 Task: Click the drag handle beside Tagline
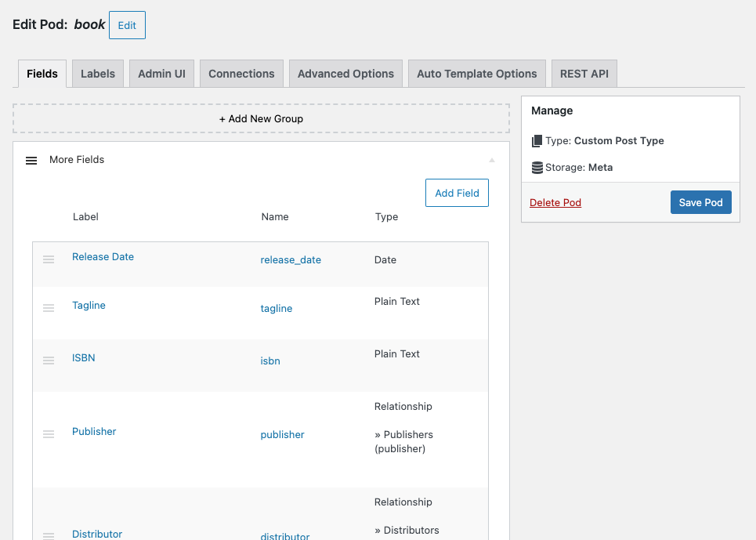(x=49, y=309)
